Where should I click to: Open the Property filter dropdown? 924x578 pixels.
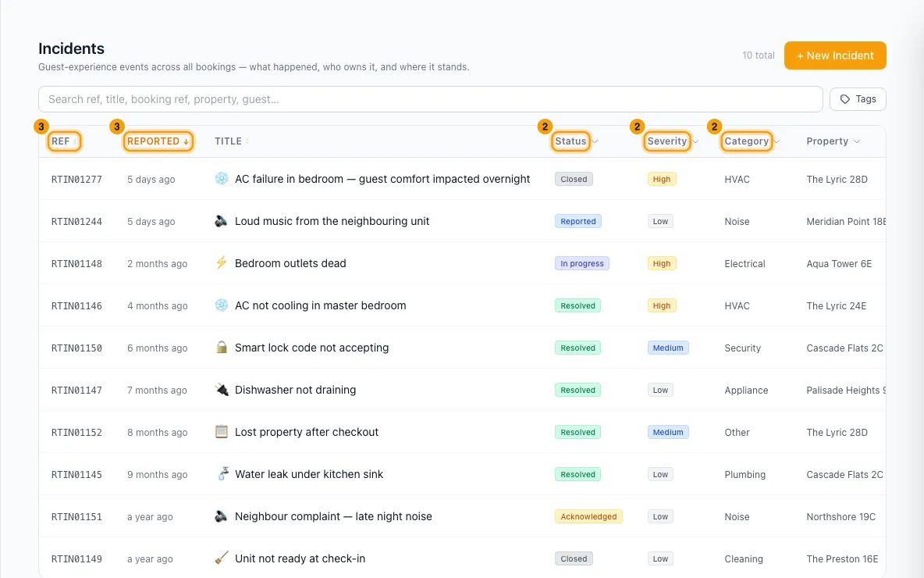833,141
